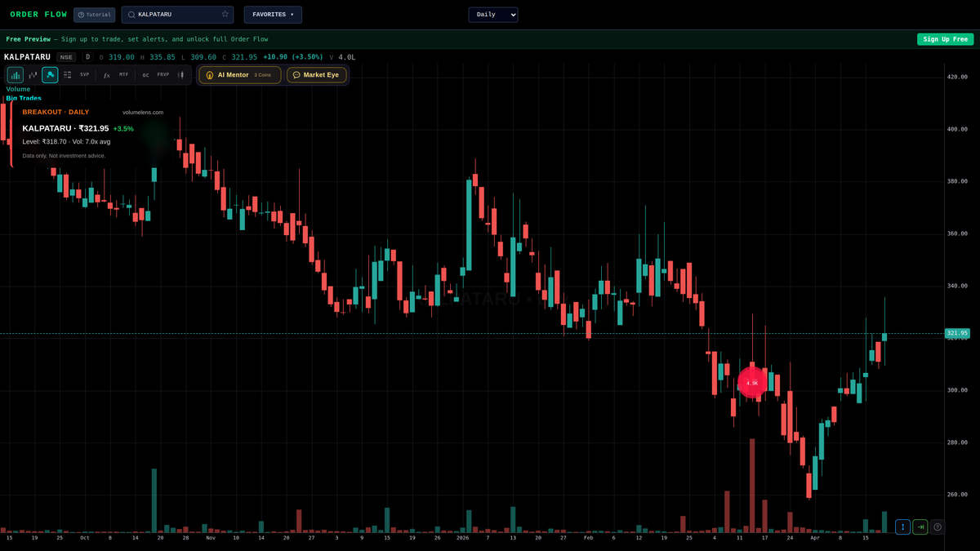Viewport: 980px width, 551px height.
Task: Click the Sign Up Free button
Action: (x=946, y=39)
